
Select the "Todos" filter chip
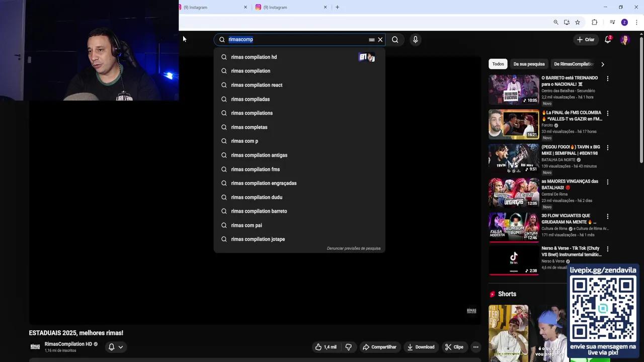coord(498,64)
